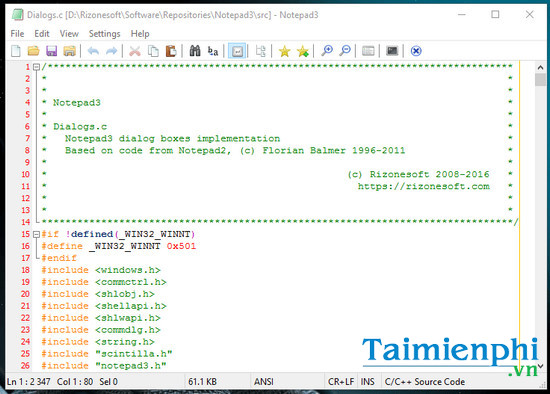The width and height of the screenshot is (550, 394).
Task: Open the File menu
Action: point(17,34)
